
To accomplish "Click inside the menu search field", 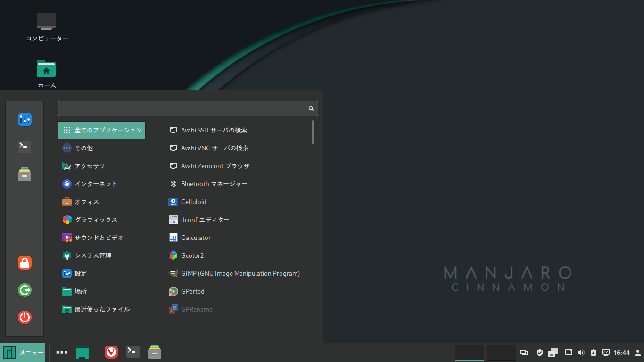I will 188,108.
